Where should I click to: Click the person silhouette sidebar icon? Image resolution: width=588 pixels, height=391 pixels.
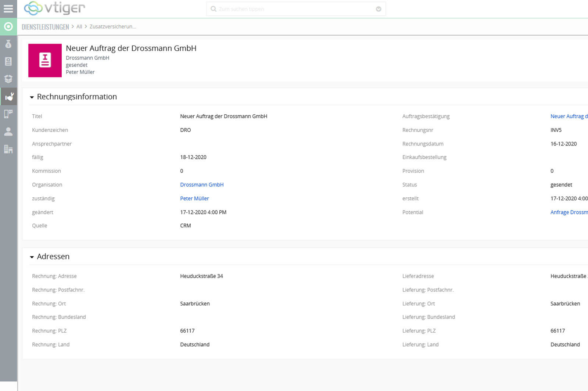(8, 132)
